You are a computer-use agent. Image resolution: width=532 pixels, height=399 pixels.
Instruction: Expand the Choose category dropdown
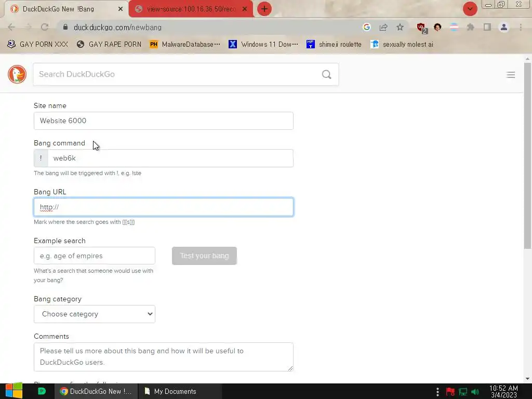95,314
